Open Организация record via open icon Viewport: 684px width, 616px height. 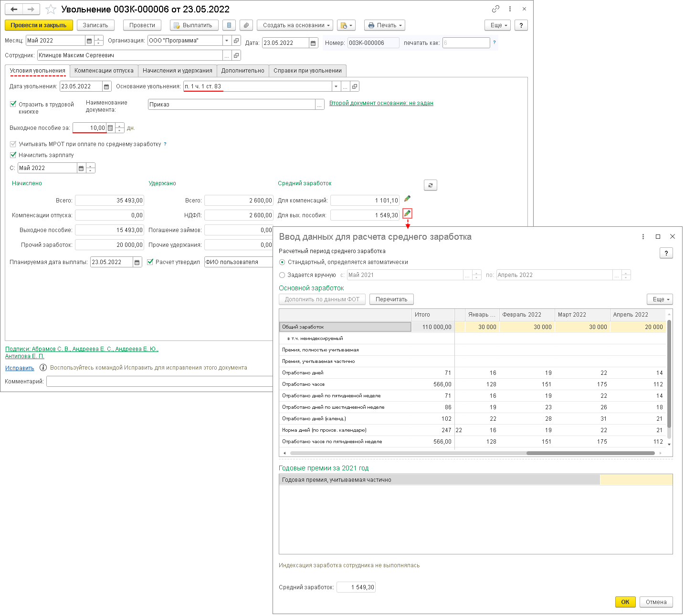[x=236, y=41]
